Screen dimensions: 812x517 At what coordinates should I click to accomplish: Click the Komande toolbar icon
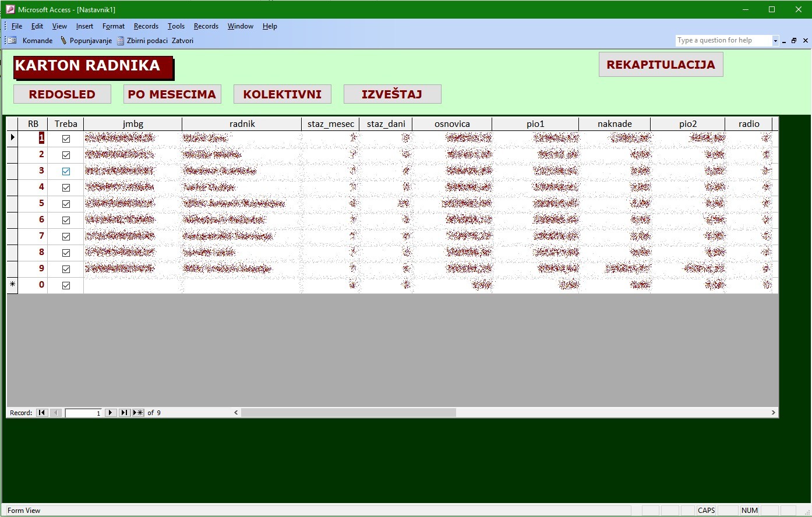tap(12, 41)
